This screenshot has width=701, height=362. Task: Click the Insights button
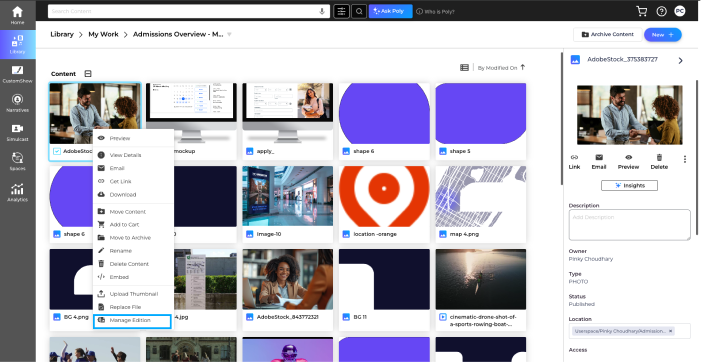pyautogui.click(x=629, y=185)
